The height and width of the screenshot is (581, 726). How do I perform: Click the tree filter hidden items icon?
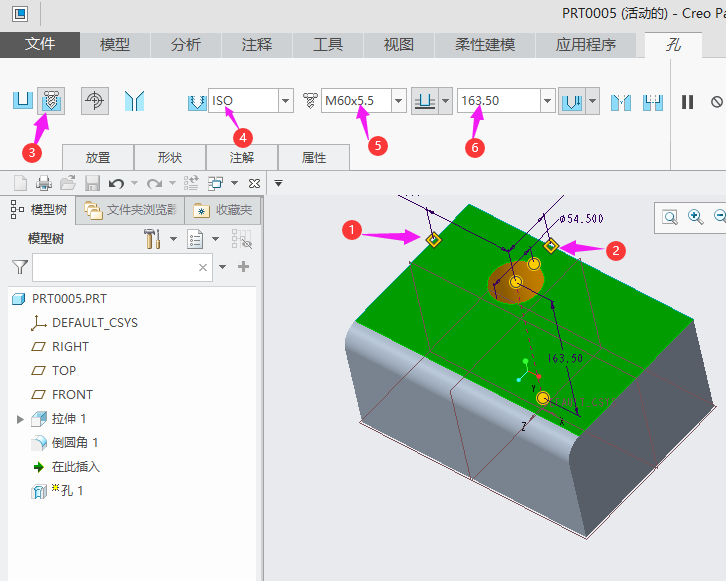(242, 239)
